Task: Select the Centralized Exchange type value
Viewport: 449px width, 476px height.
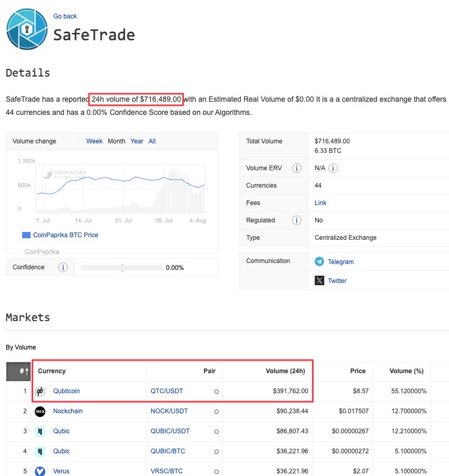Action: click(346, 238)
